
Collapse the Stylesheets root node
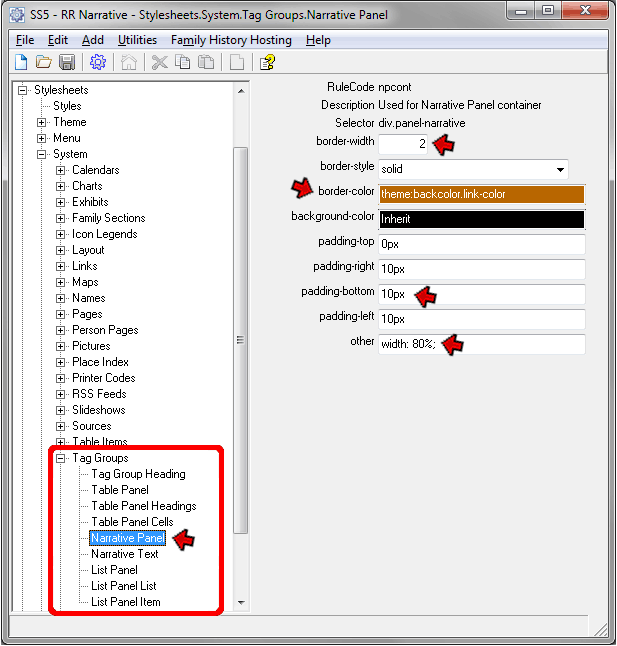pos(22,90)
